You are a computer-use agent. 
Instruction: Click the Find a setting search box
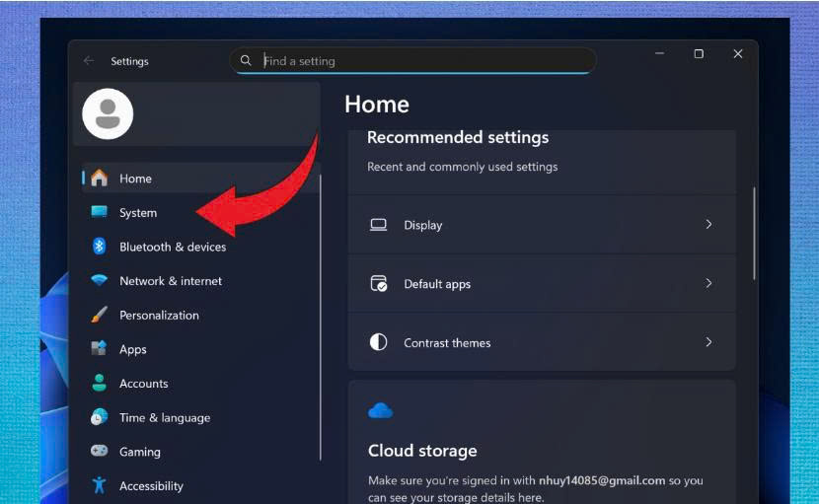tap(412, 60)
